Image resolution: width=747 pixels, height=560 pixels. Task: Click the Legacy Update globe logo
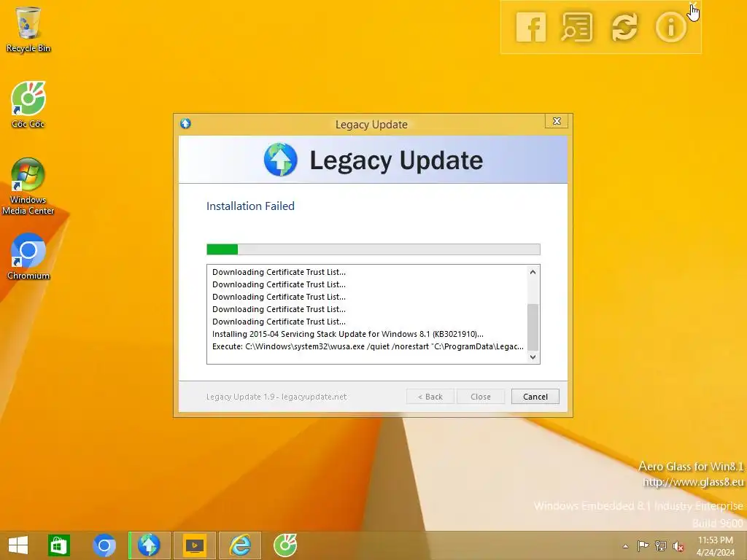pos(281,160)
